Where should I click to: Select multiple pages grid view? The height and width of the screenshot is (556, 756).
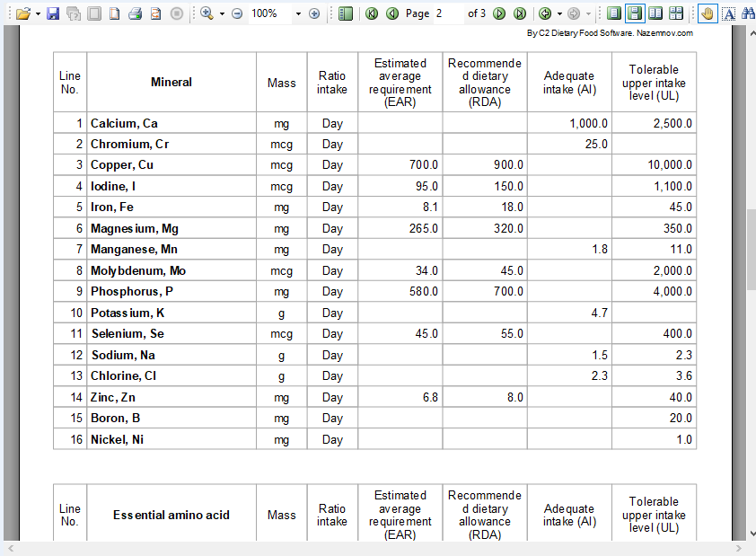coord(676,13)
